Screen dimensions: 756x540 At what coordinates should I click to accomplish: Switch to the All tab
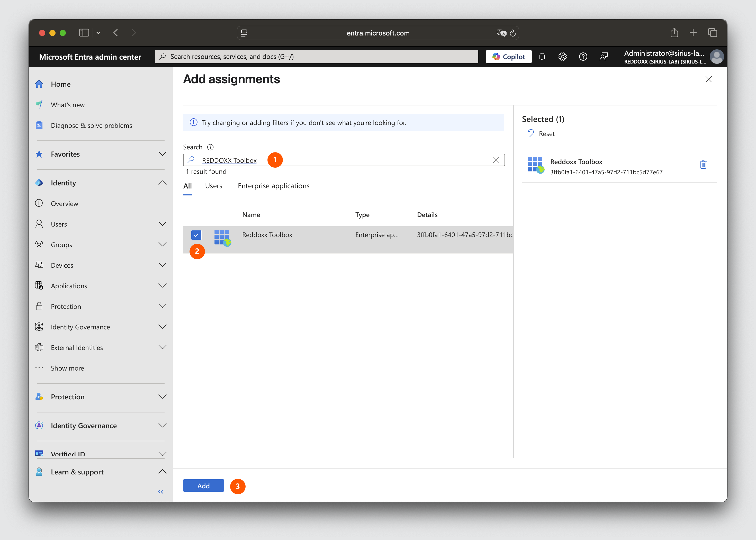pyautogui.click(x=187, y=186)
